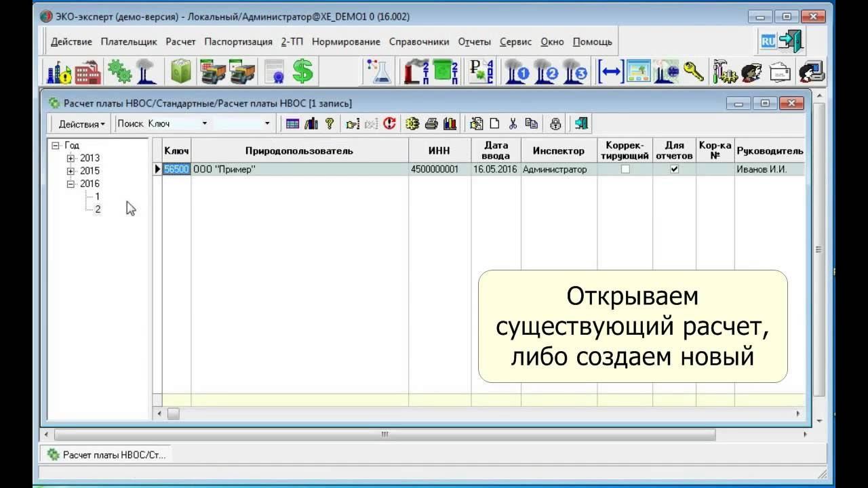Screen dimensions: 868x488
Task: Click the grid horizontal scrollbar thumb
Action: pyautogui.click(x=173, y=413)
